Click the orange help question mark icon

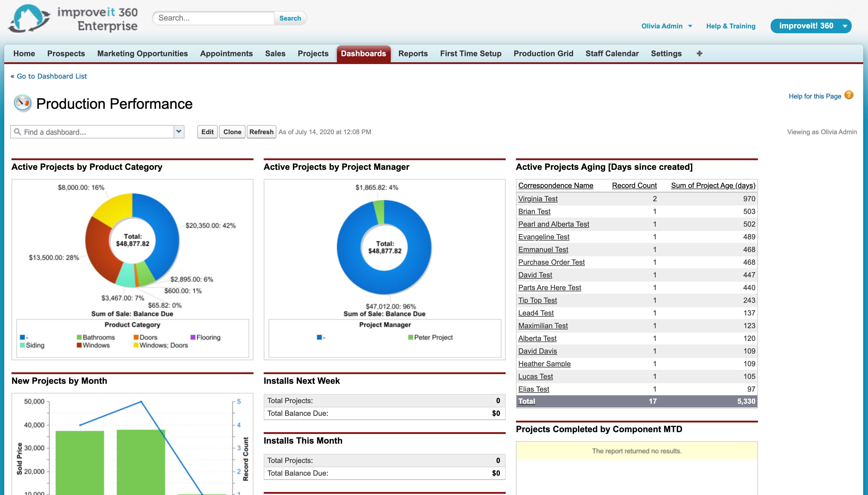(x=849, y=95)
